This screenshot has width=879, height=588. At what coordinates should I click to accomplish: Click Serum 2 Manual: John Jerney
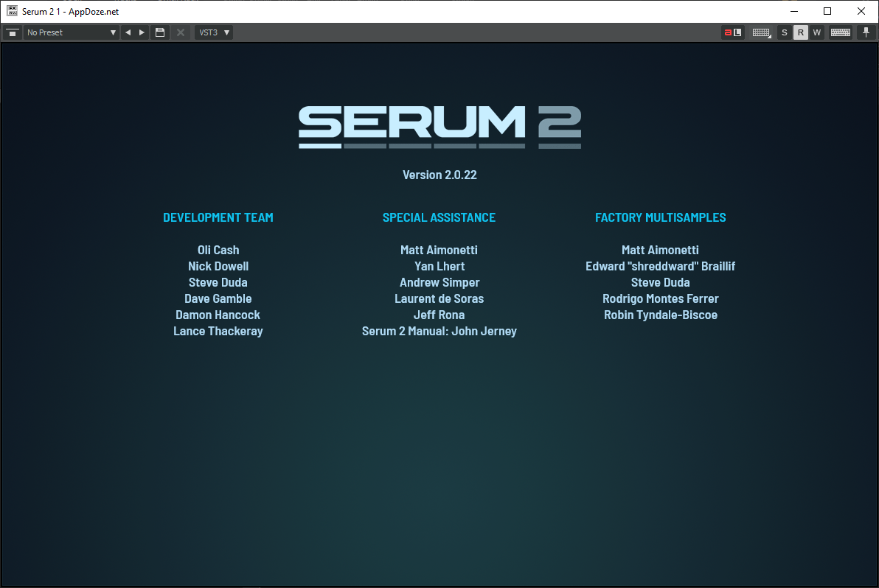[x=439, y=331]
